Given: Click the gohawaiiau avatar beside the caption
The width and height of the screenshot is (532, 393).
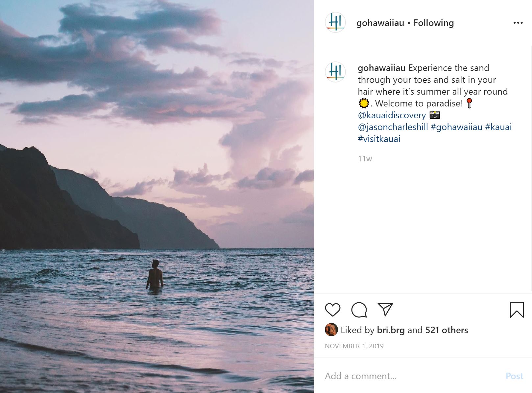Looking at the screenshot, I should 335,72.
